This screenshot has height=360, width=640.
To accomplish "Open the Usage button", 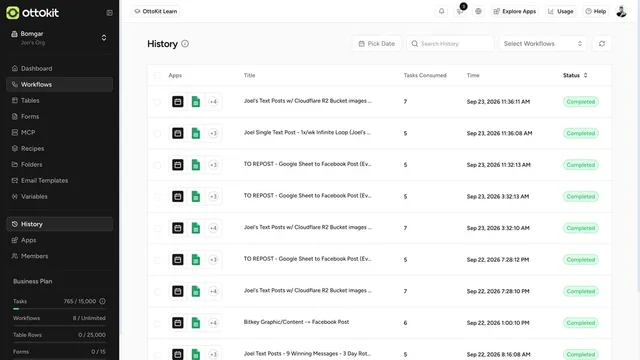I will (x=560, y=11).
